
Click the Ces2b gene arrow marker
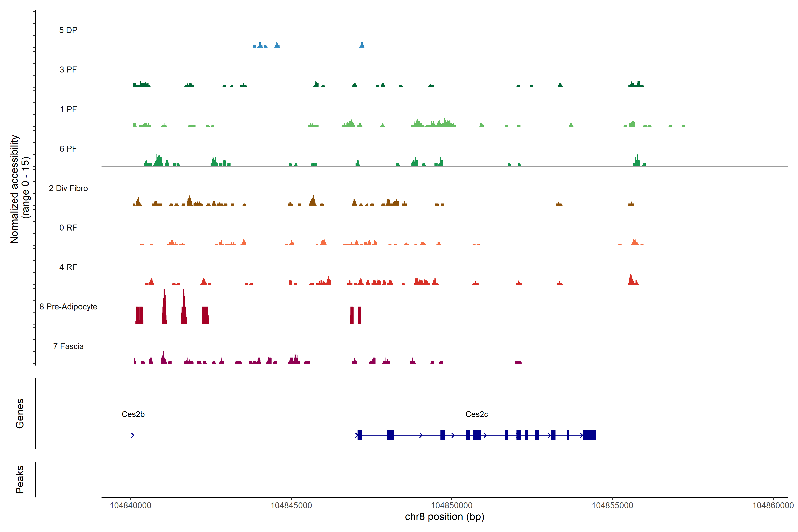coord(132,435)
